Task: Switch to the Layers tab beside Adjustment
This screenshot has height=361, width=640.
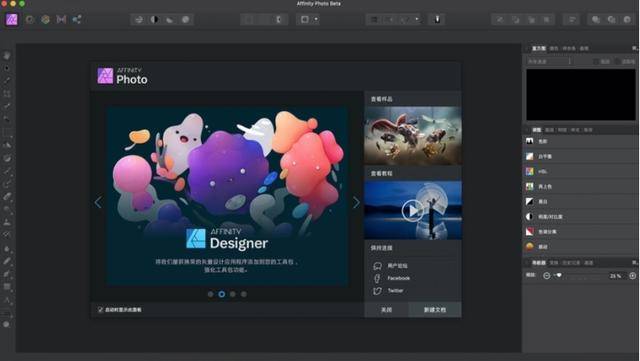Action: [549, 130]
